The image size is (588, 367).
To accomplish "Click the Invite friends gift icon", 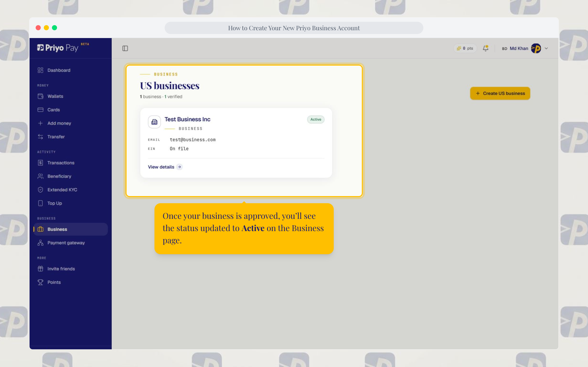I will pyautogui.click(x=40, y=269).
